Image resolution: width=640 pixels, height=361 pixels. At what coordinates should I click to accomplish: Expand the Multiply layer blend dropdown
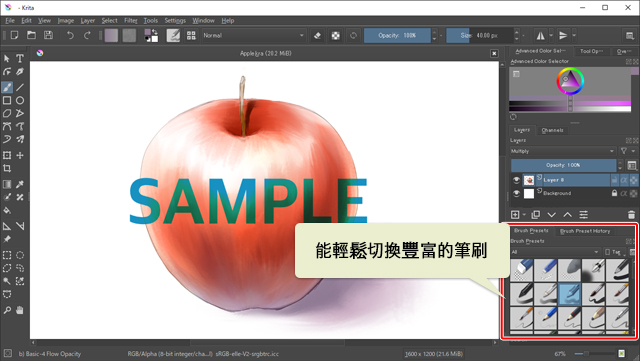(x=562, y=151)
